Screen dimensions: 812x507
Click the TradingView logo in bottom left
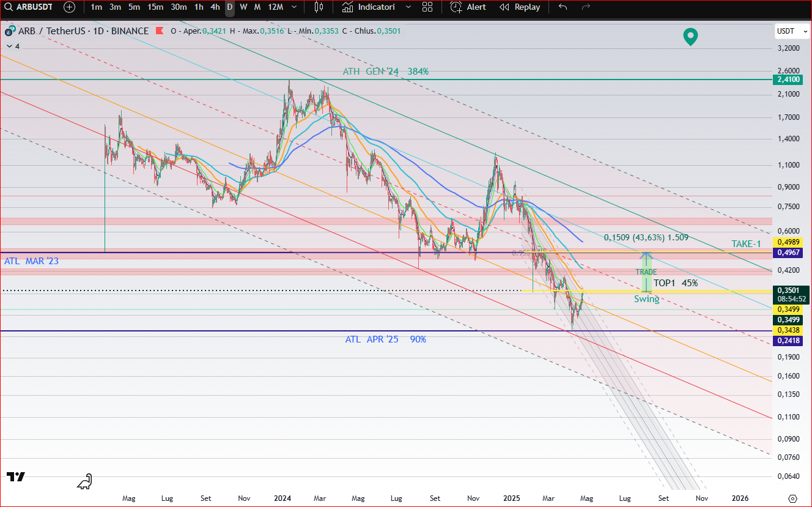(16, 477)
